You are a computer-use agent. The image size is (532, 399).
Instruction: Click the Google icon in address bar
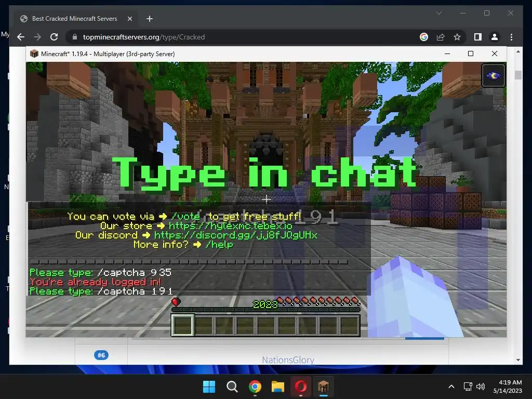[424, 37]
